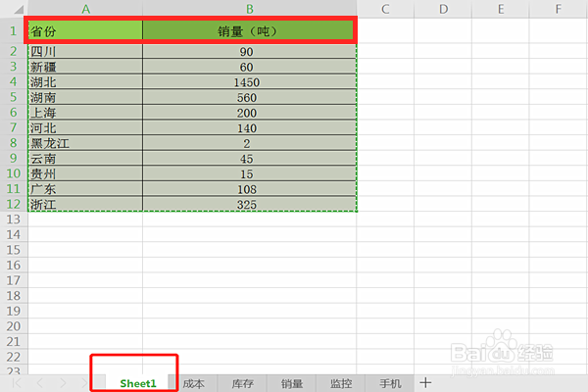Select column B header

250,9
